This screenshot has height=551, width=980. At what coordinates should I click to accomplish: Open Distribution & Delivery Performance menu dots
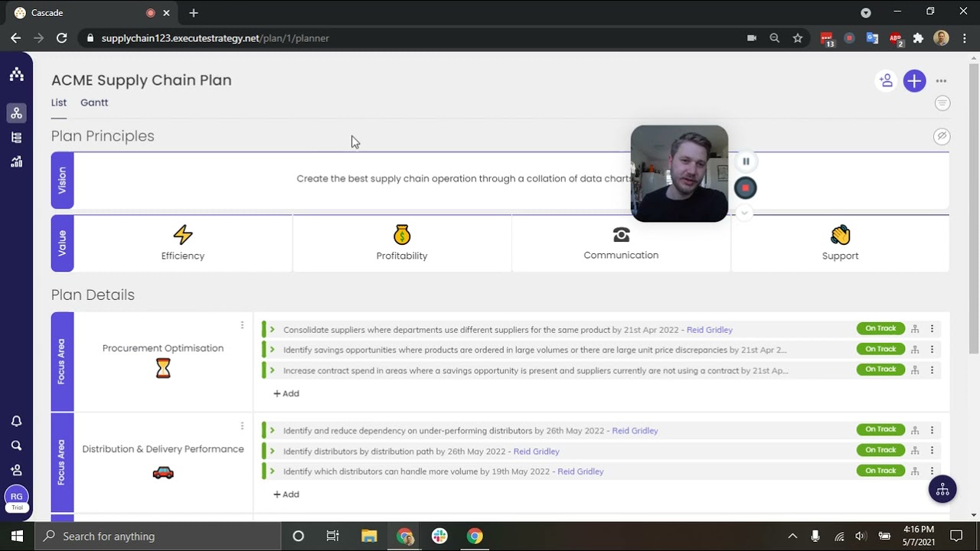click(x=242, y=426)
